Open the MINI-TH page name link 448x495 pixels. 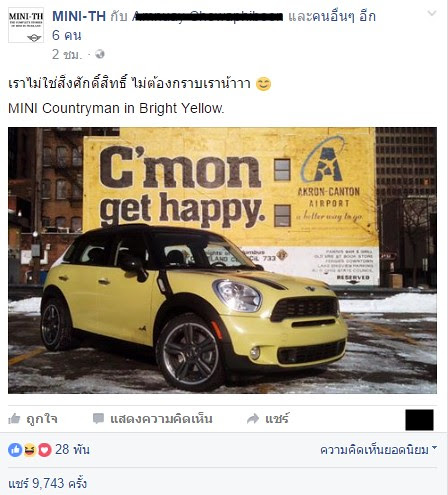tap(79, 16)
